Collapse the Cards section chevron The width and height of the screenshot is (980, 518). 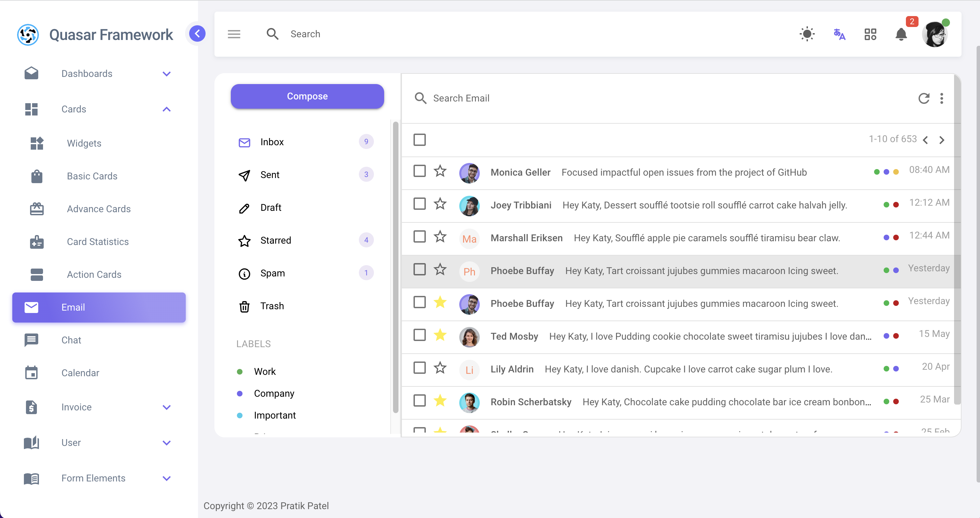pos(167,109)
